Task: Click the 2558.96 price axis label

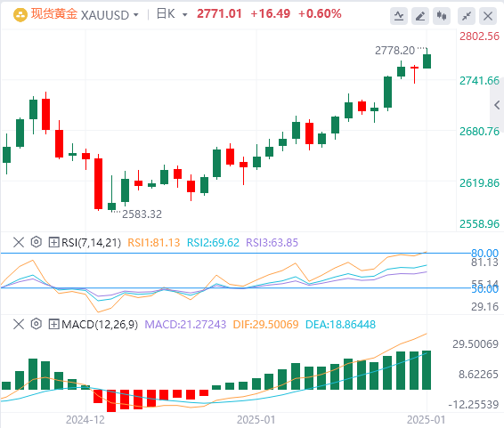Action: click(479, 224)
